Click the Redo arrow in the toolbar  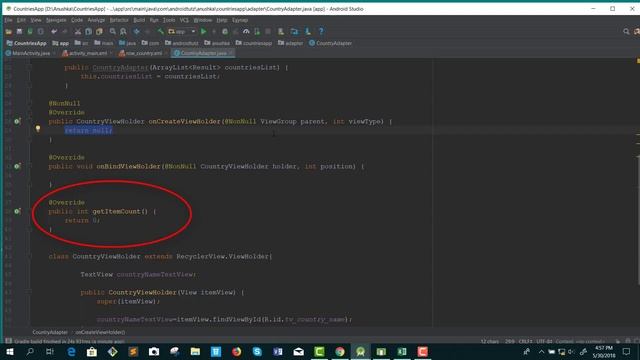click(x=65, y=31)
